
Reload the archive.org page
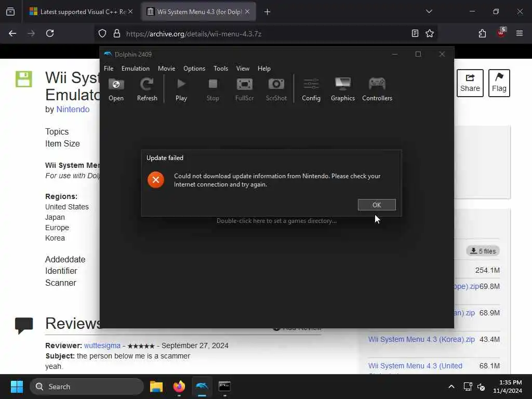[50, 33]
